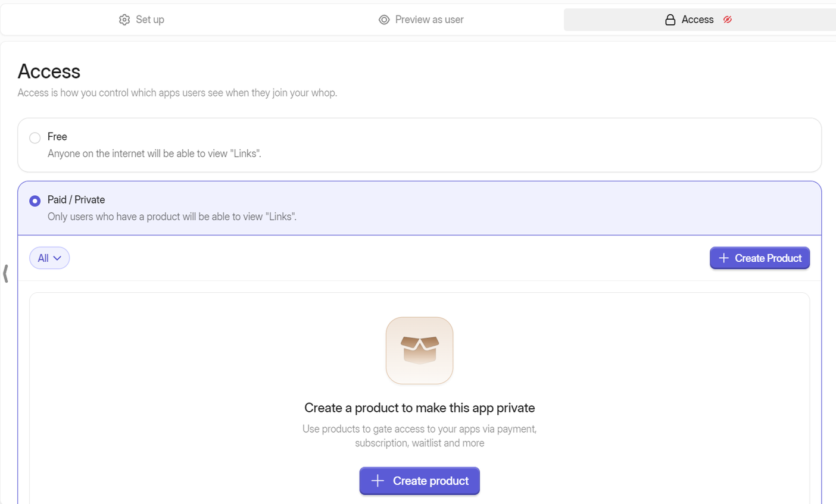Switch to the Set up tab
Screen dimensions: 836x504
point(141,19)
